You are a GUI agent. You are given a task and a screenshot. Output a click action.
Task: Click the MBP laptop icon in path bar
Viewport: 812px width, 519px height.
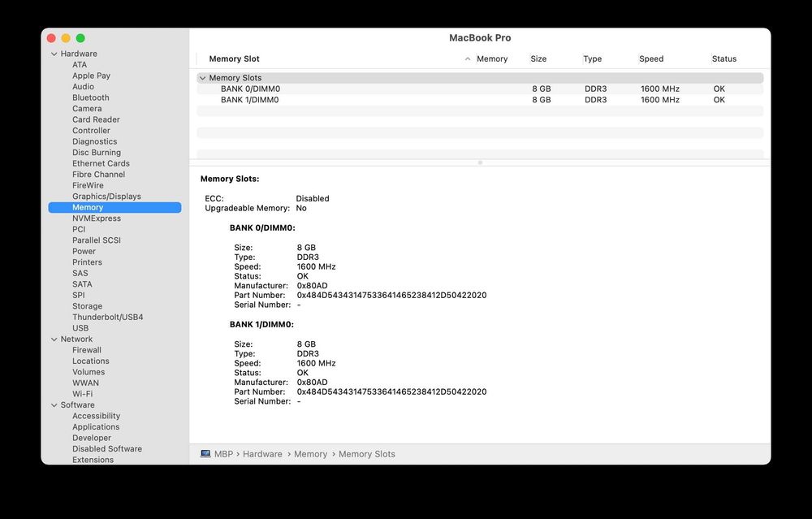coord(205,454)
